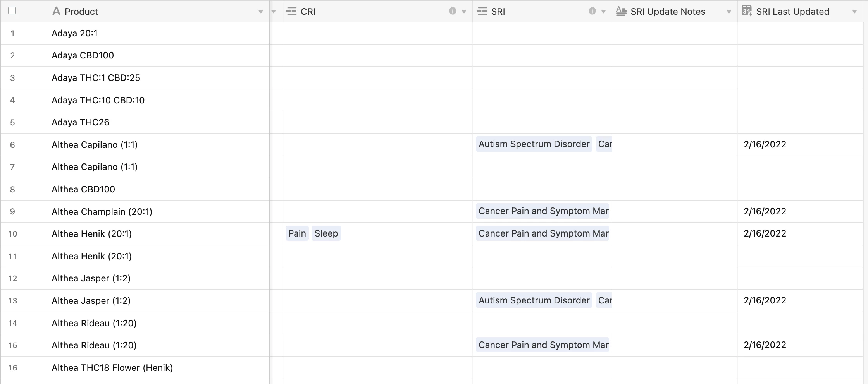The width and height of the screenshot is (868, 384).
Task: Click the Product field text-type icon
Action: point(56,11)
